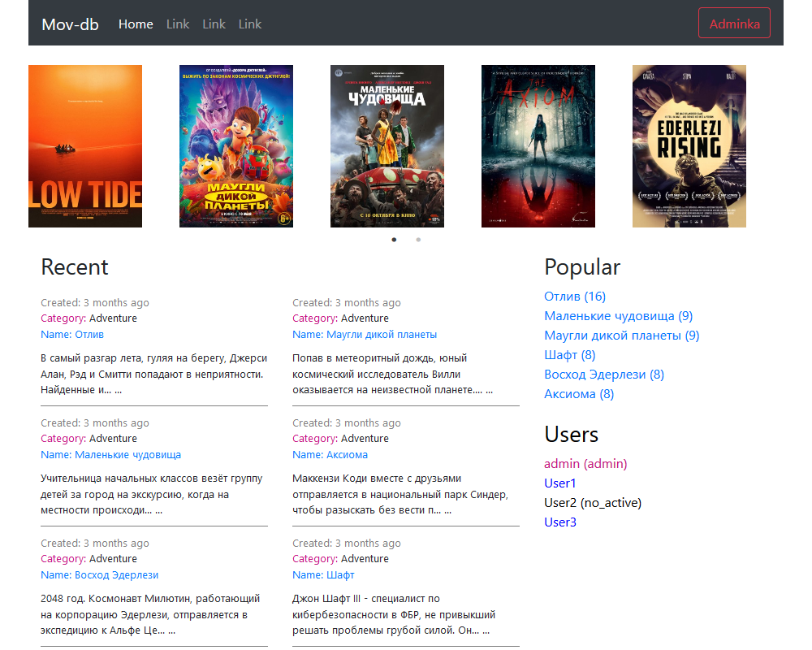Open the Ederlezi Rising poster
The width and height of the screenshot is (812, 650).
(689, 146)
